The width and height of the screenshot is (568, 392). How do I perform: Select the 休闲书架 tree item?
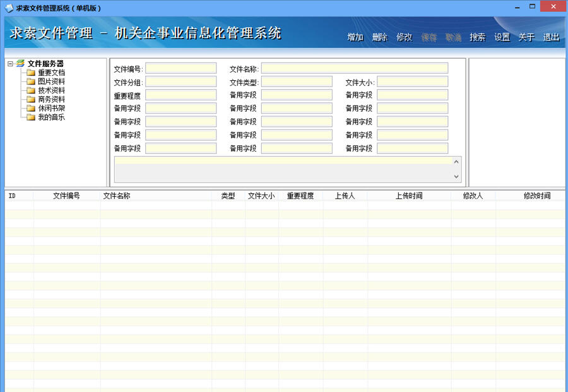coord(52,108)
